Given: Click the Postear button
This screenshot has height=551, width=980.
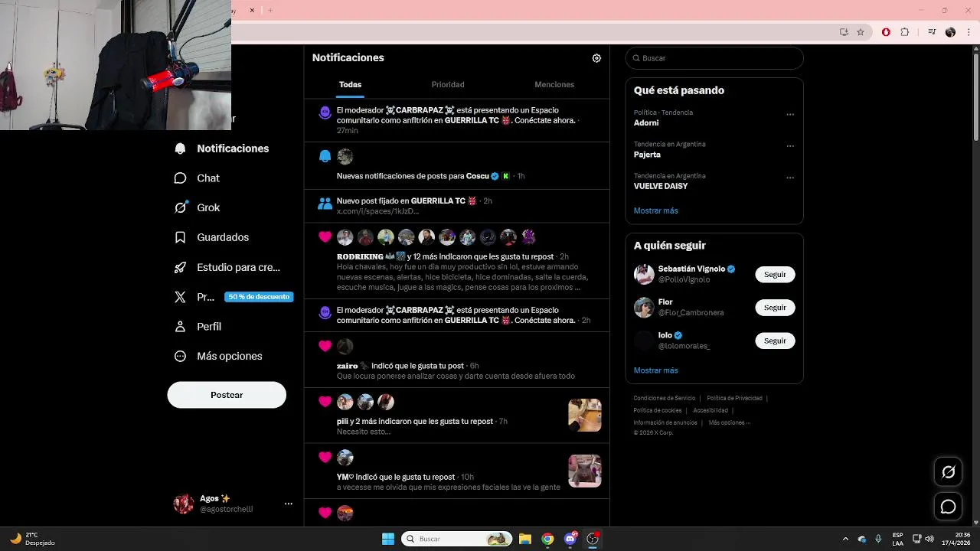Looking at the screenshot, I should pos(227,395).
